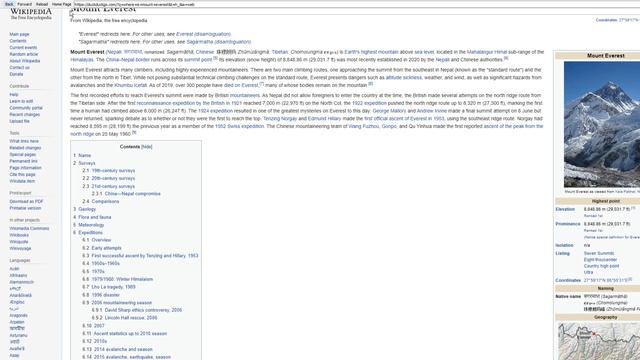Jump to 6.8 1996 disaster

tap(101, 295)
